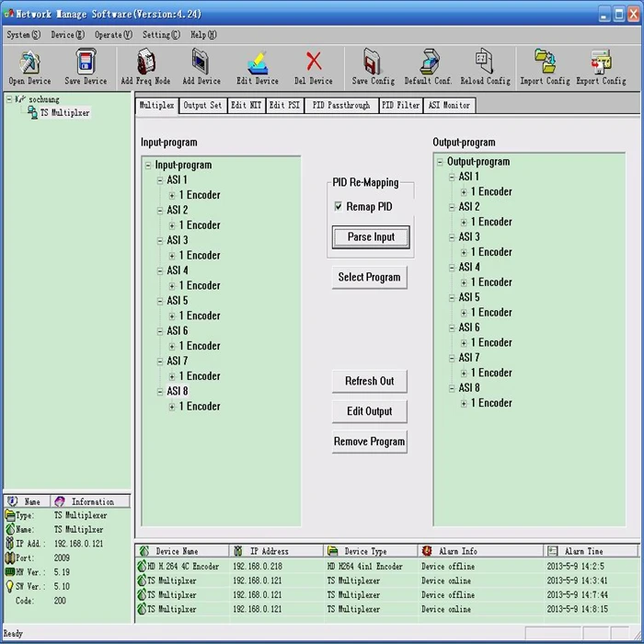Switch to the Edit NIT tab
Viewport: 644px width, 644px height.
(246, 106)
